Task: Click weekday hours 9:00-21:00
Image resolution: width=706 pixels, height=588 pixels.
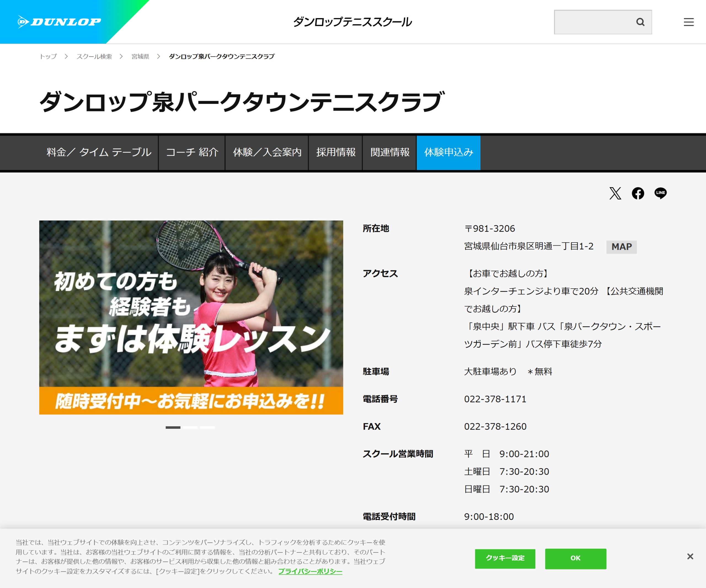Action: click(x=524, y=454)
